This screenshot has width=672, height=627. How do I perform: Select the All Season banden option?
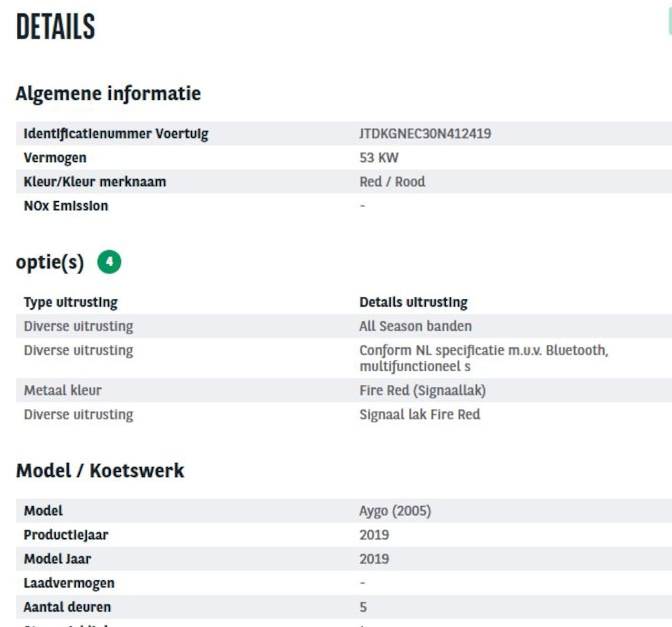415,326
